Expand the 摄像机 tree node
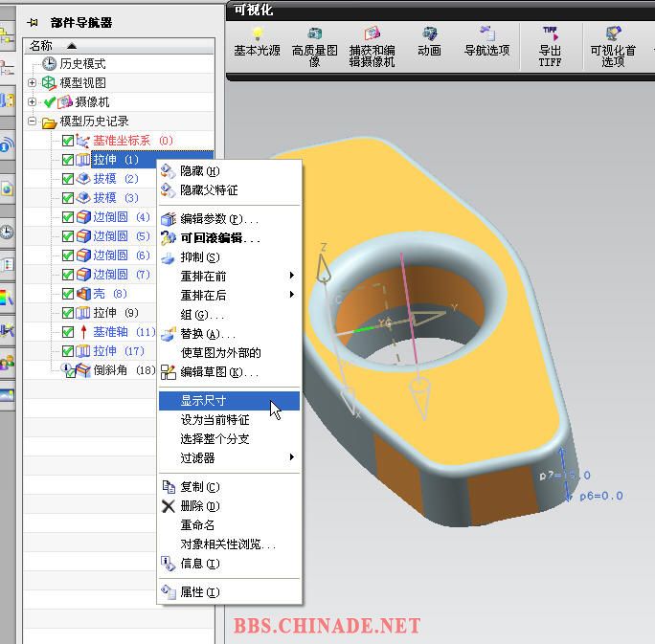 click(x=33, y=102)
